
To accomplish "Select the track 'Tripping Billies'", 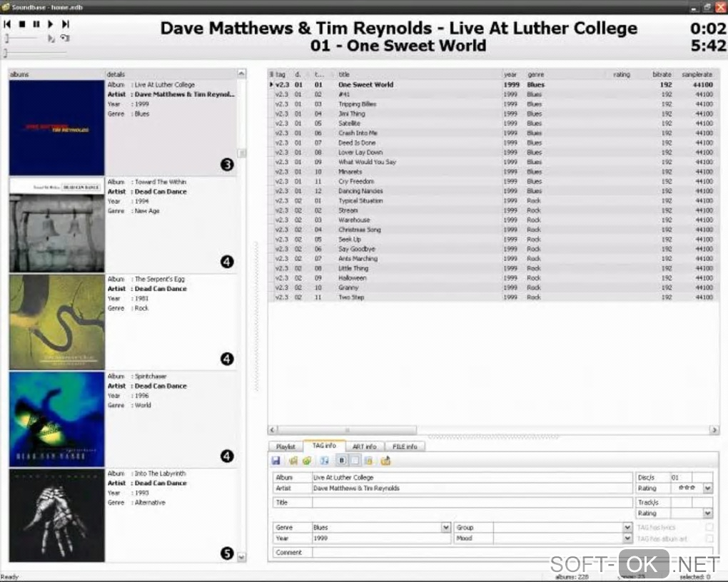I will click(493, 104).
